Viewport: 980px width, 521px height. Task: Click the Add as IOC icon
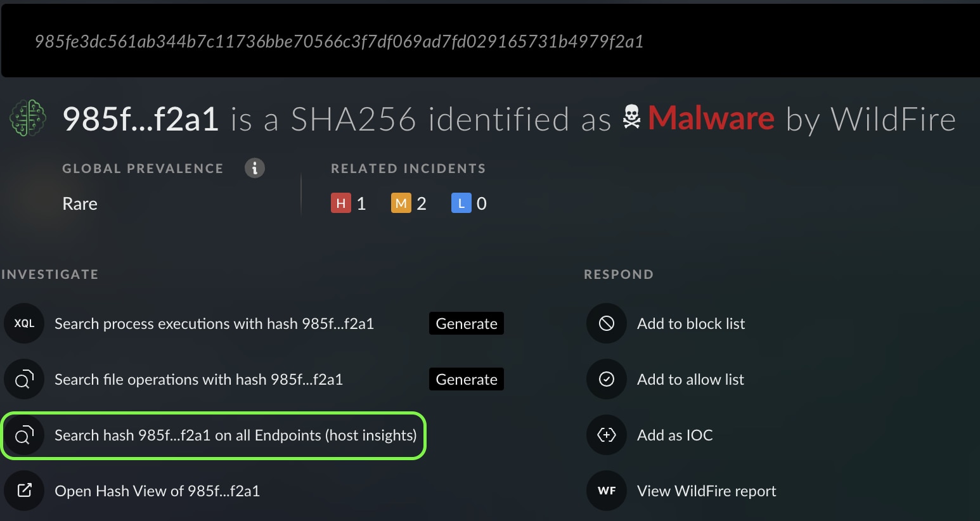coord(607,435)
